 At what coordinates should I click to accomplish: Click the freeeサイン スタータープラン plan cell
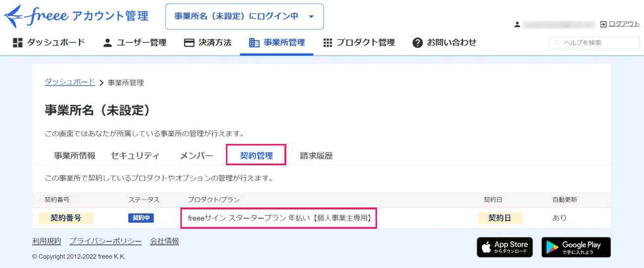coord(279,218)
